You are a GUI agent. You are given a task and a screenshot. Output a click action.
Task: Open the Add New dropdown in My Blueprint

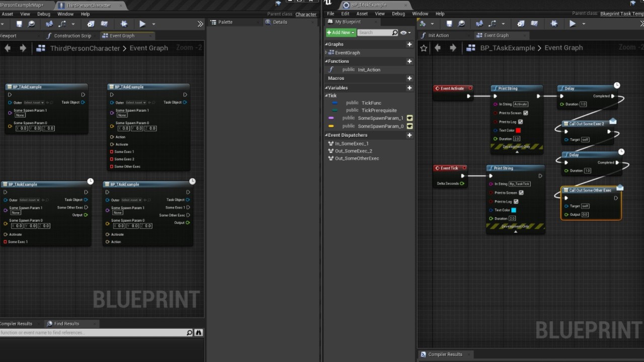click(x=341, y=33)
